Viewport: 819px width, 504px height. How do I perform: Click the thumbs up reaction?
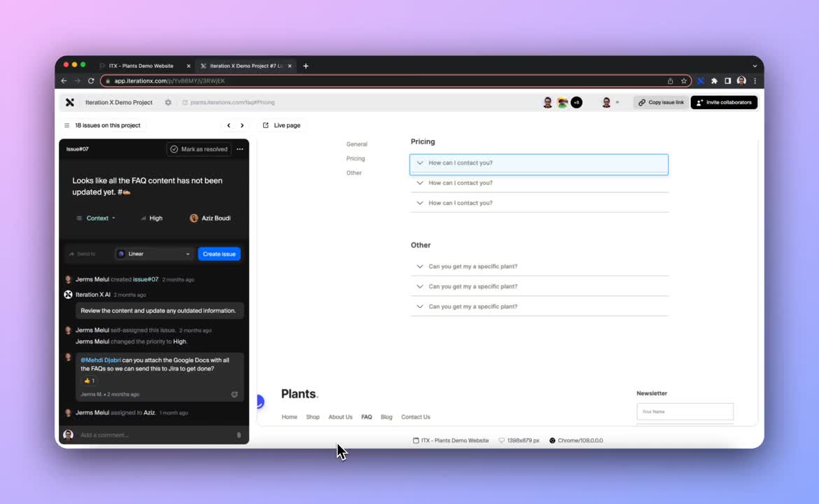pos(90,381)
